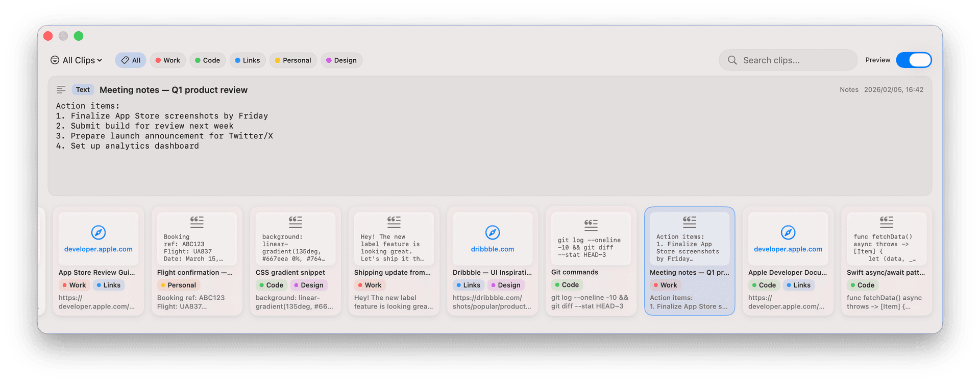This screenshot has width=980, height=383.
Task: Click Code tag on Swift async/await card
Action: pyautogui.click(x=862, y=285)
